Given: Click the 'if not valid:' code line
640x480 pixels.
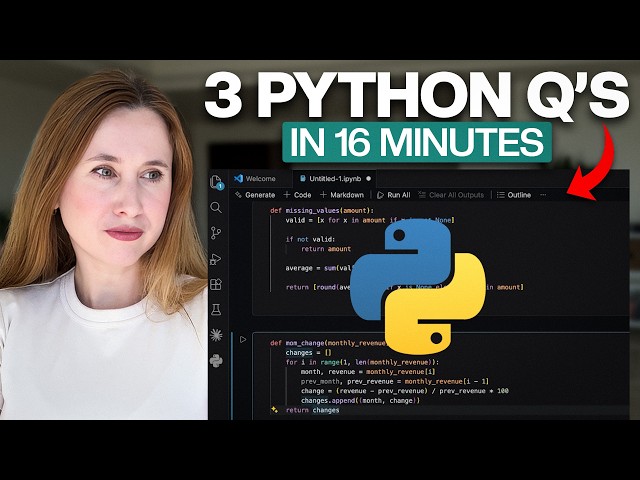Looking at the screenshot, I should [x=310, y=239].
